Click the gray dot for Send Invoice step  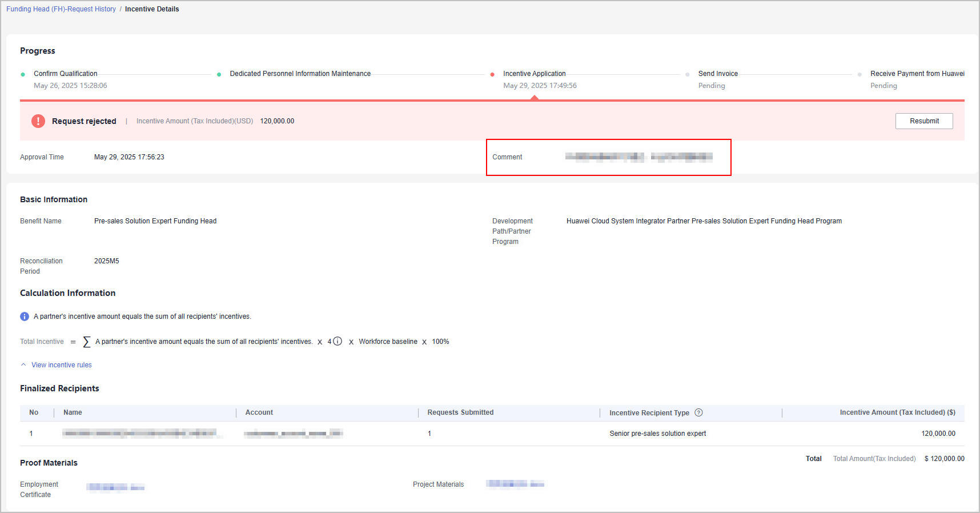[687, 74]
